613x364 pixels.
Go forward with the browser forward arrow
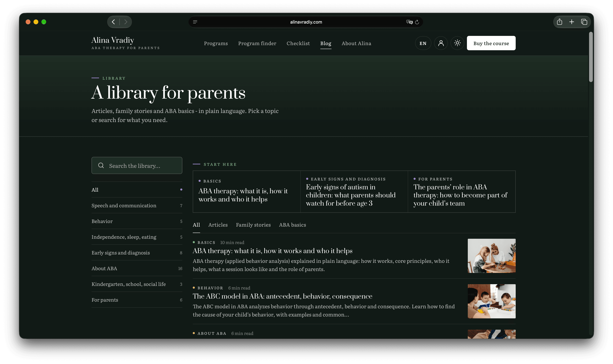[x=126, y=22]
